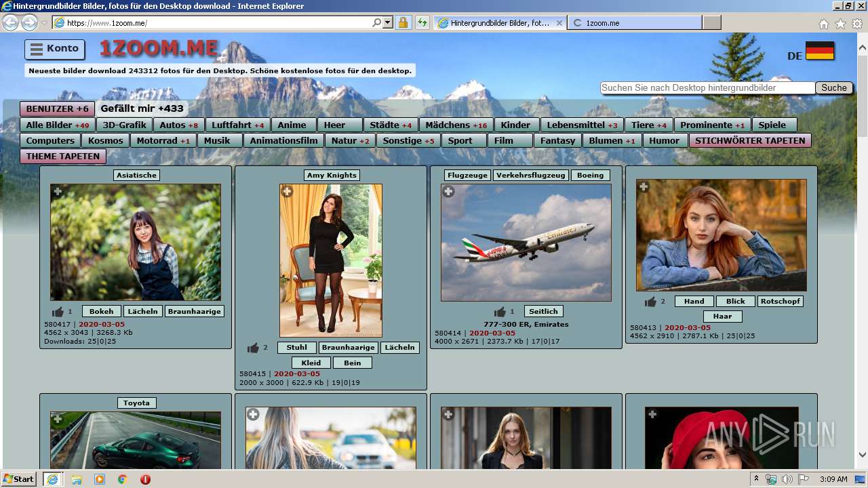Open the Asiatische girl wallpaper thumbnail
This screenshot has height=488, width=868.
[x=136, y=242]
